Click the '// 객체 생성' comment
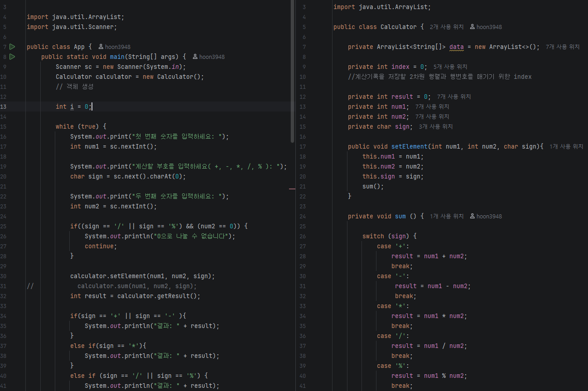Image resolution: width=588 pixels, height=391 pixels. pyautogui.click(x=75, y=87)
